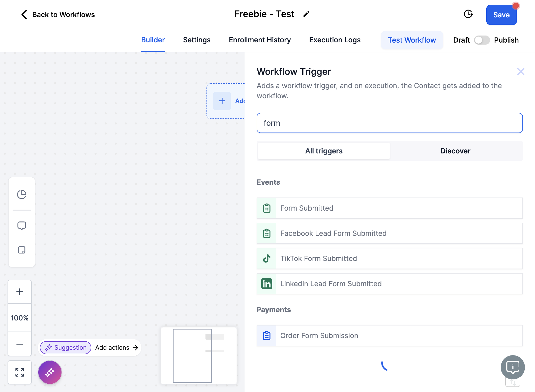Fit canvas to screen icon

[x=20, y=372]
